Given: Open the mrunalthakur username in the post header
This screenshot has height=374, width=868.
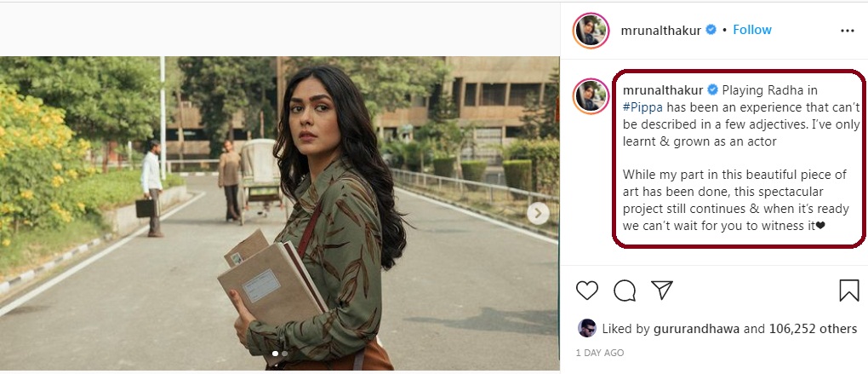Looking at the screenshot, I should (660, 31).
